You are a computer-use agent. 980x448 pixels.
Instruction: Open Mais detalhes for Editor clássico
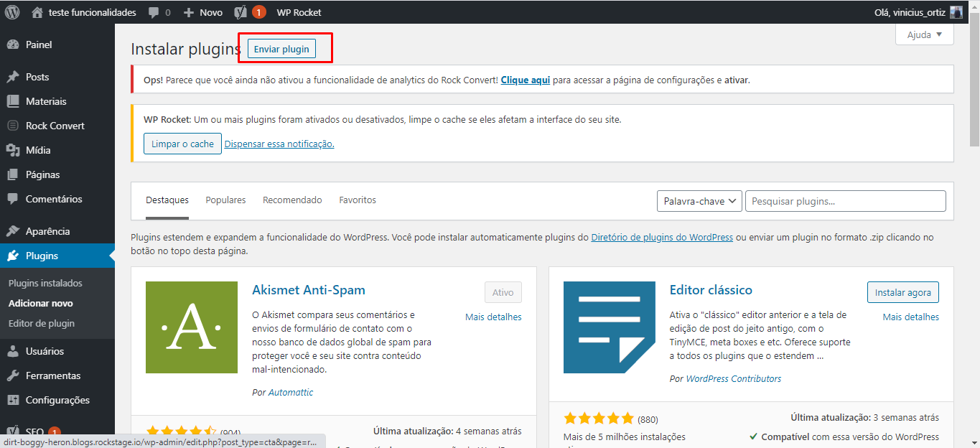pyautogui.click(x=911, y=317)
